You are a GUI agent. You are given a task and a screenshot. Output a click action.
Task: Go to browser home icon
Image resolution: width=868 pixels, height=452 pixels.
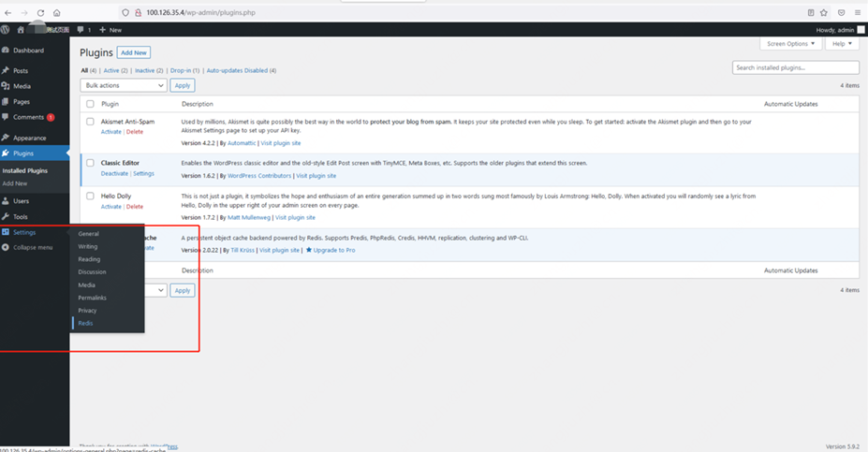(x=56, y=13)
